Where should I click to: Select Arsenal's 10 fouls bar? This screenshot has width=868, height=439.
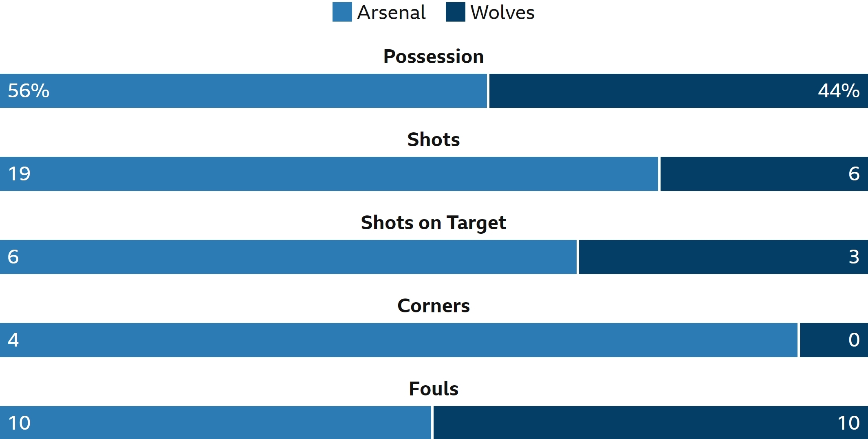coord(216,423)
